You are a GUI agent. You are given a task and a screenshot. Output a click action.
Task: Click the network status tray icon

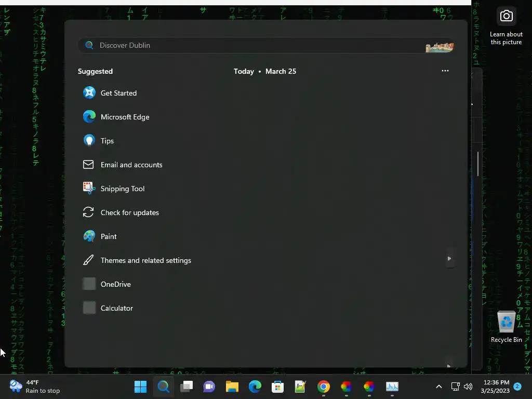pyautogui.click(x=455, y=387)
